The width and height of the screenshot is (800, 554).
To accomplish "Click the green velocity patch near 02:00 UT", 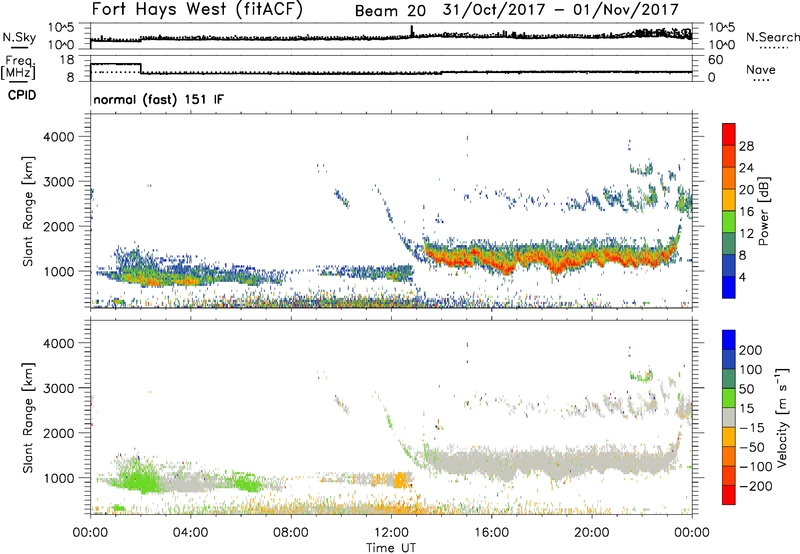I will pyautogui.click(x=137, y=480).
